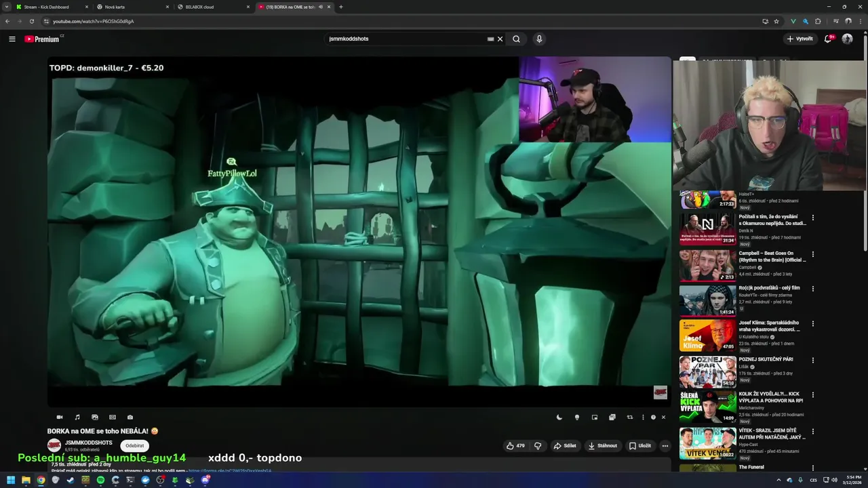868x488 pixels.
Task: Start voice search with microphone
Action: 539,39
